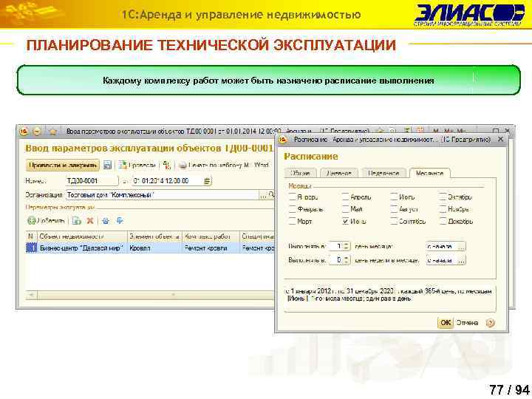Open the selector of the 'день недели в месяце' field
This screenshot has height=399, width=532.
(x=461, y=260)
